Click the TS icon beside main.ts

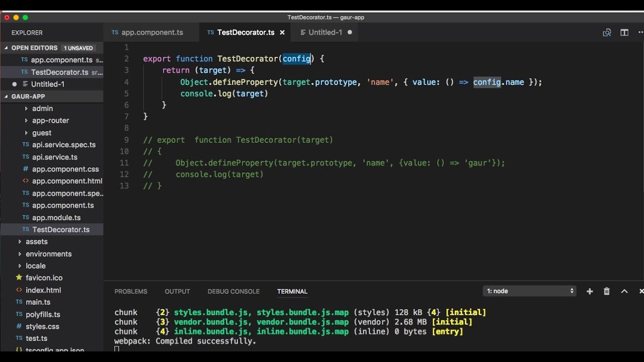19,302
